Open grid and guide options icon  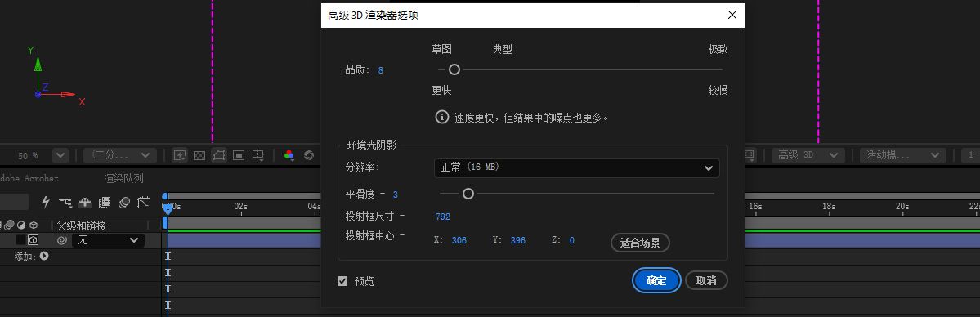pyautogui.click(x=257, y=155)
